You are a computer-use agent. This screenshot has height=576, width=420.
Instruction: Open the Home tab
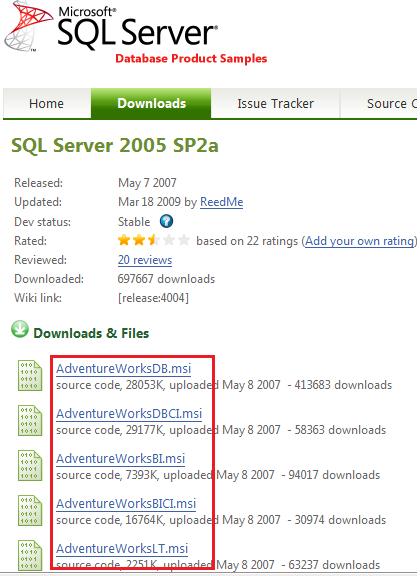[x=47, y=104]
